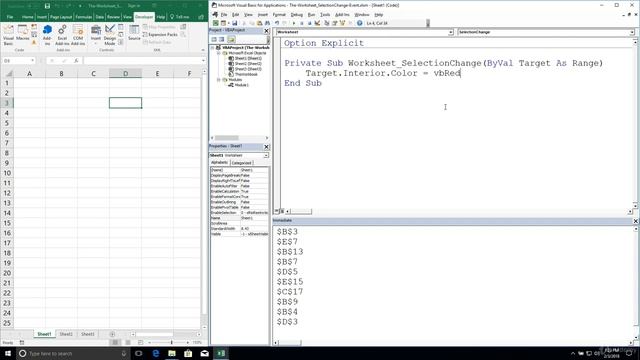Image resolution: width=640 pixels, height=360 pixels.
Task: Click Tell me search in Excel
Action: [x=180, y=17]
